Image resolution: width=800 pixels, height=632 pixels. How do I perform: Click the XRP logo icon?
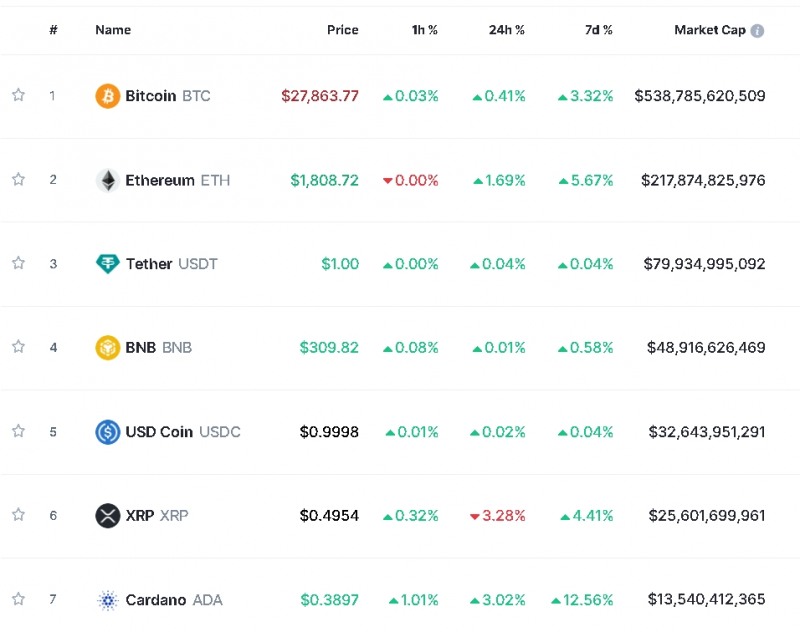(x=107, y=516)
